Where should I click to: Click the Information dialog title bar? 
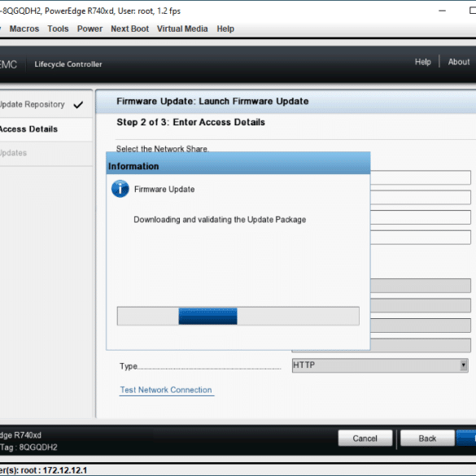[238, 164]
